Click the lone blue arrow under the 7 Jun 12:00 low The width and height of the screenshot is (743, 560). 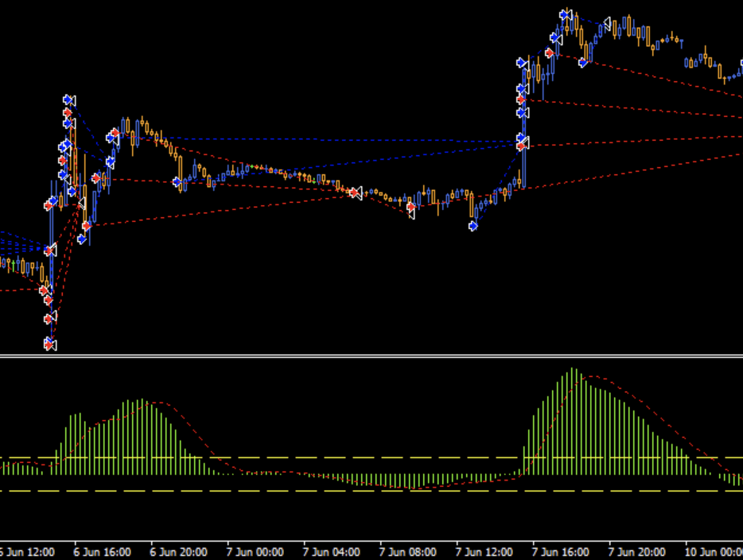tap(473, 226)
